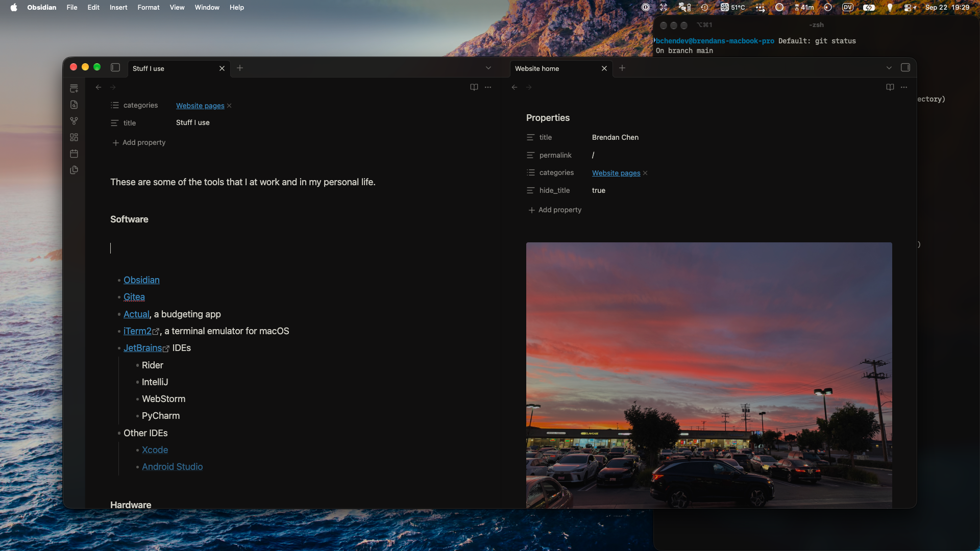The width and height of the screenshot is (980, 551).
Task: Select the Website home tab
Action: (x=561, y=68)
